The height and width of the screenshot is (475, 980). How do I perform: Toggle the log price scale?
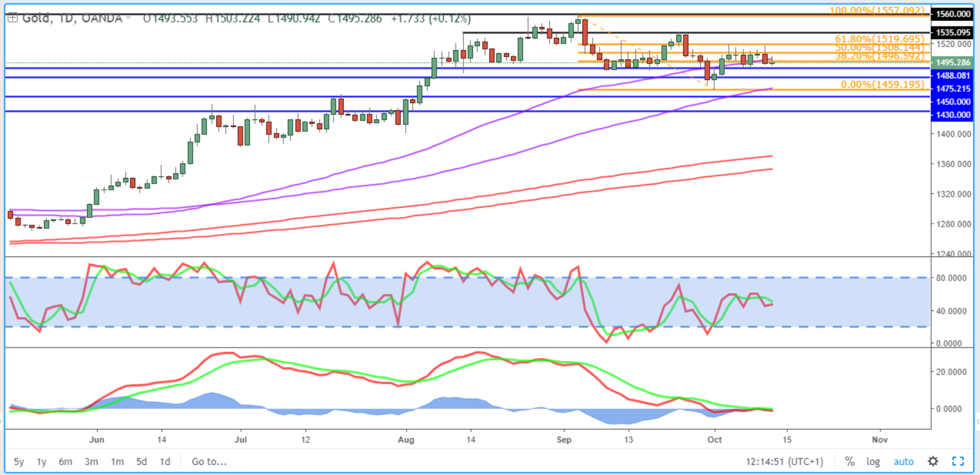[x=873, y=461]
